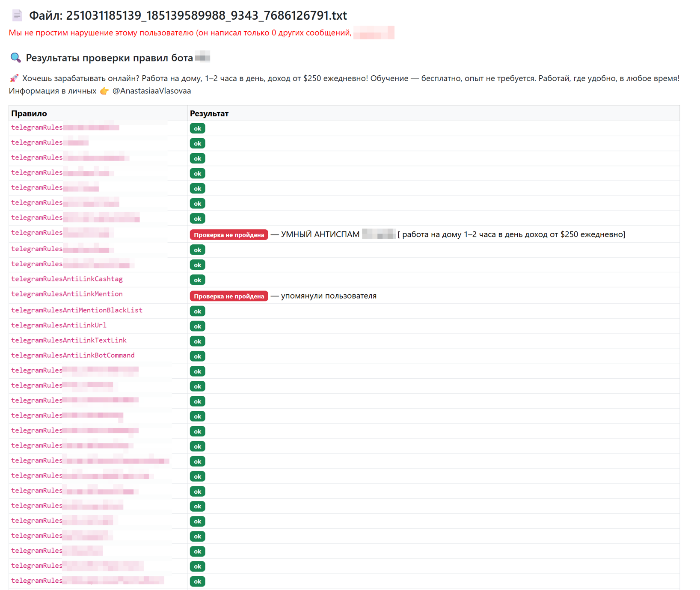Viewport: 700px width, 590px height.
Task: Click ok badge in telegramRulesAntiLinkCashtag row
Action: [197, 280]
